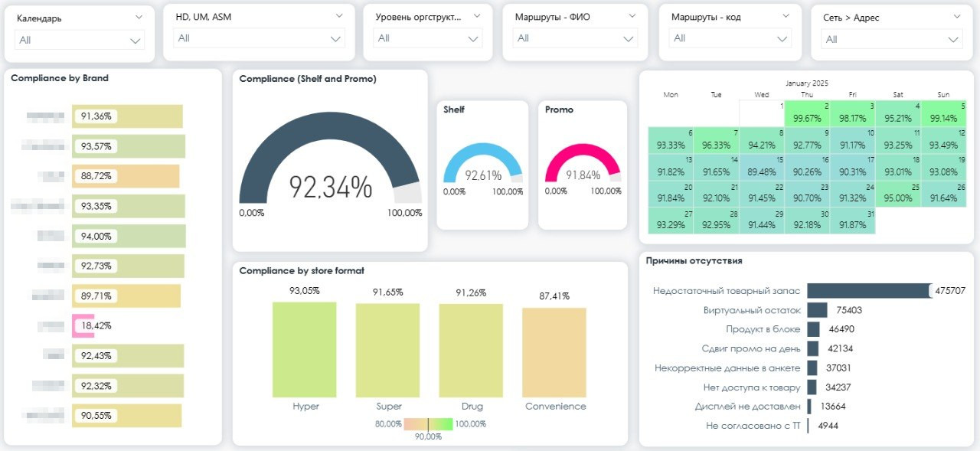
Task: Select the Сдвиг промо на день bar
Action: coord(812,348)
